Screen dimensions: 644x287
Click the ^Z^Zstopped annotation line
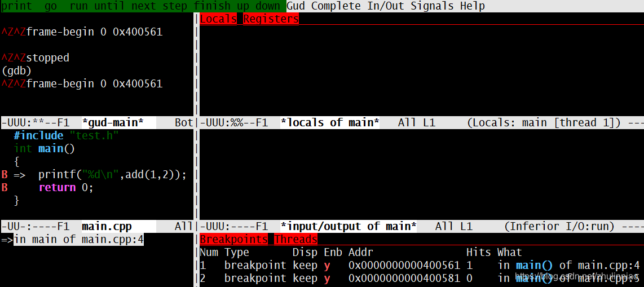point(36,58)
